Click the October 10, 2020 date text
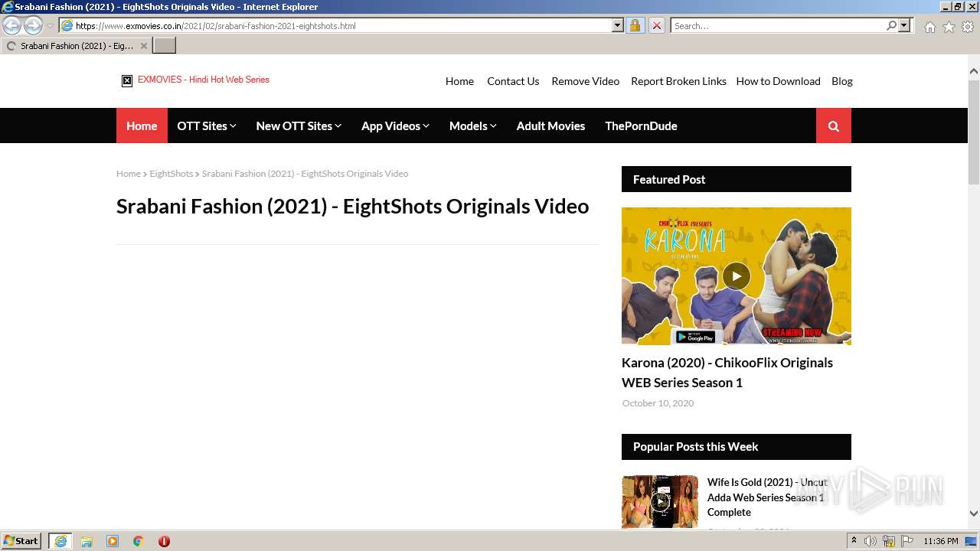The image size is (980, 551). point(658,403)
